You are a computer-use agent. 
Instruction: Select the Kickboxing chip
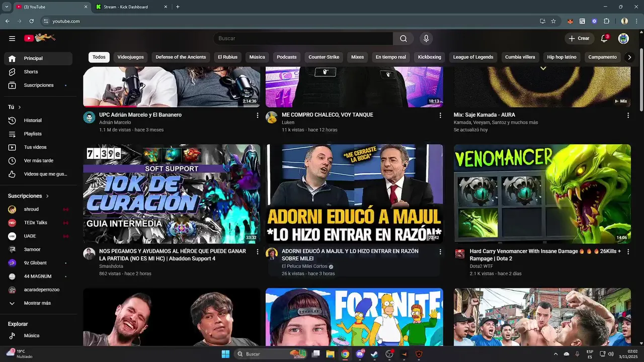point(429,57)
